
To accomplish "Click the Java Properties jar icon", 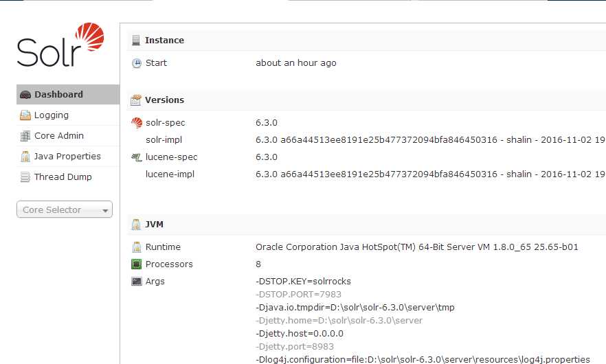I will [25, 157].
